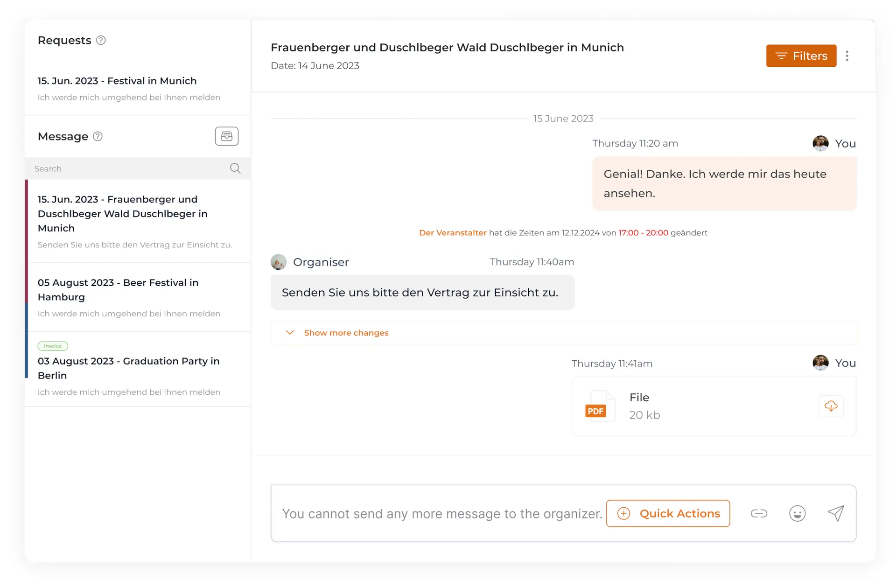Open the three-dot more options menu
Image resolution: width=896 pixels, height=588 pixels.
(847, 56)
